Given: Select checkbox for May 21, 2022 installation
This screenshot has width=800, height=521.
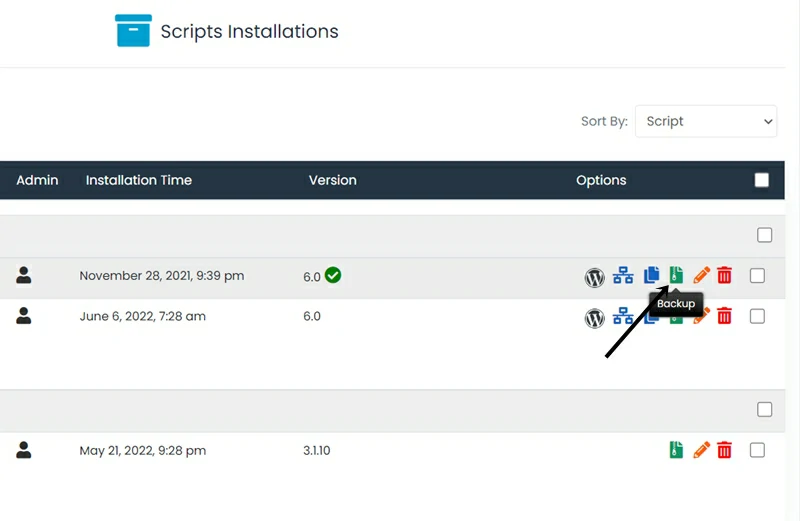Looking at the screenshot, I should [757, 450].
